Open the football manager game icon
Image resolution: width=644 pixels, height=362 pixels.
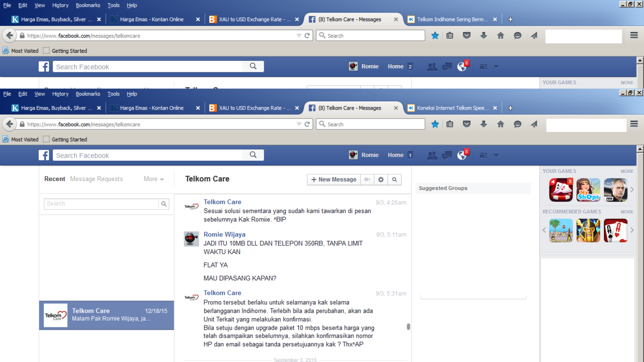[x=616, y=190]
